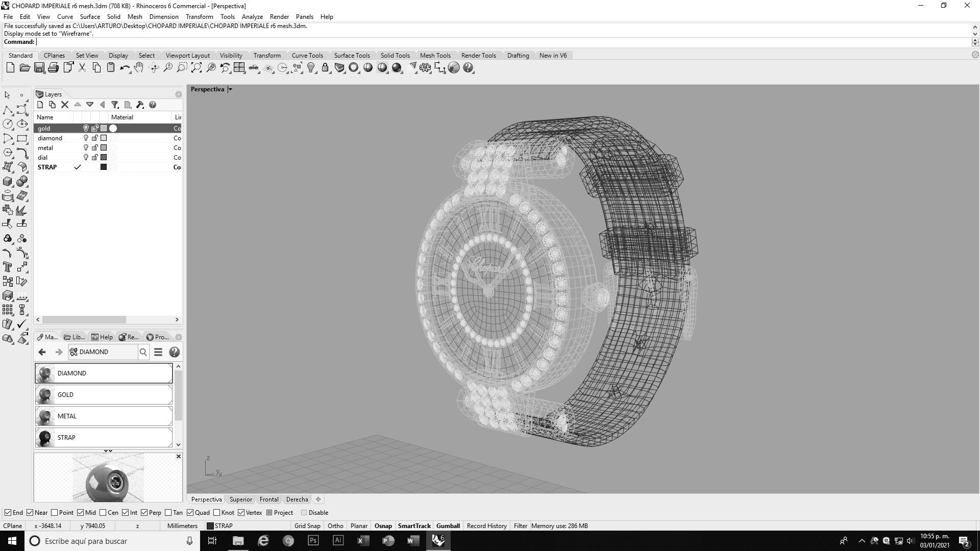
Task: Click the car-shaped toolbar icon
Action: tap(253, 67)
